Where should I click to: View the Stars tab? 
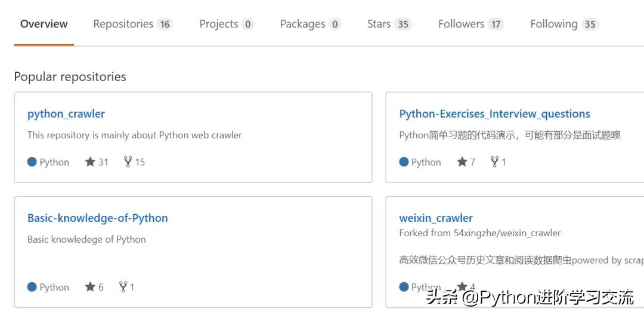click(389, 24)
